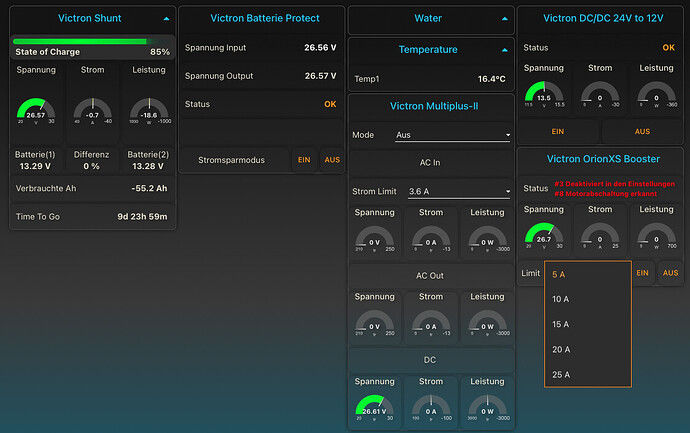Click the DC/DC Leistung gauge

coord(657,95)
